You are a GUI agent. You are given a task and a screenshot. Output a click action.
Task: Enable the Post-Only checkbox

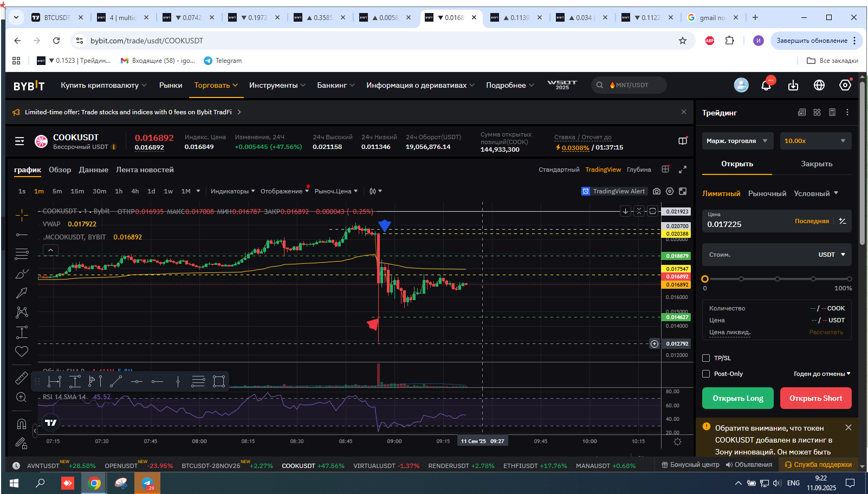[706, 374]
